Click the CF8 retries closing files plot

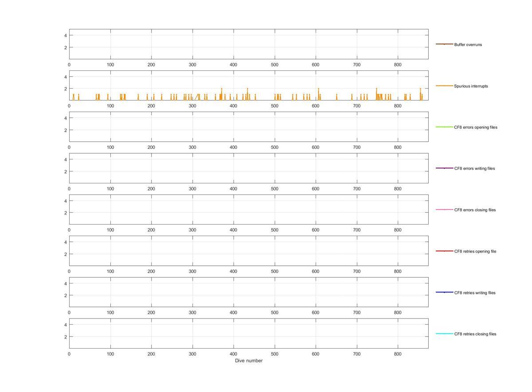tap(249, 334)
